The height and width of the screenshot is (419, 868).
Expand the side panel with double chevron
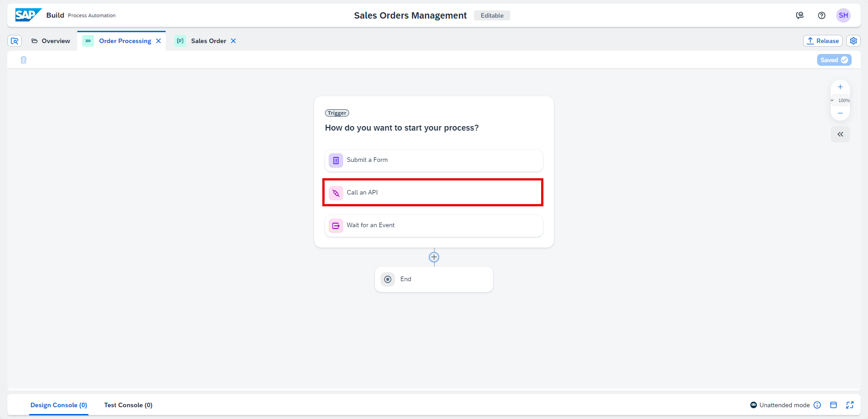click(x=840, y=134)
